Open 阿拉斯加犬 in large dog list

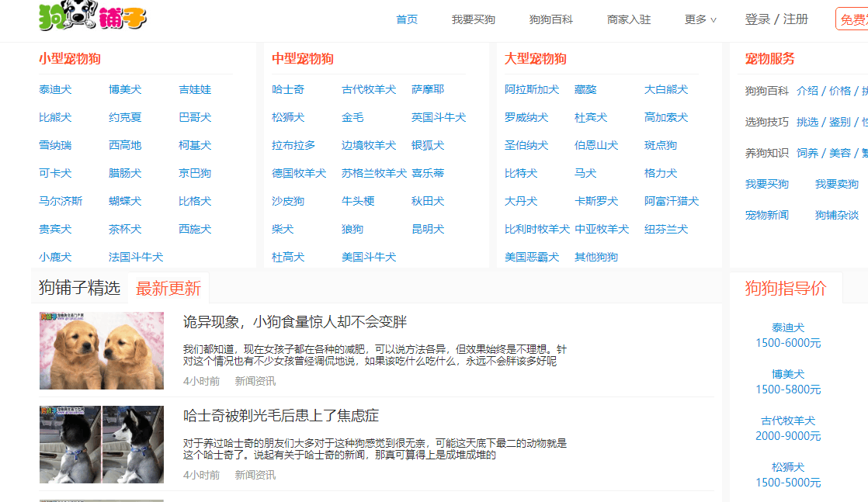(x=532, y=90)
